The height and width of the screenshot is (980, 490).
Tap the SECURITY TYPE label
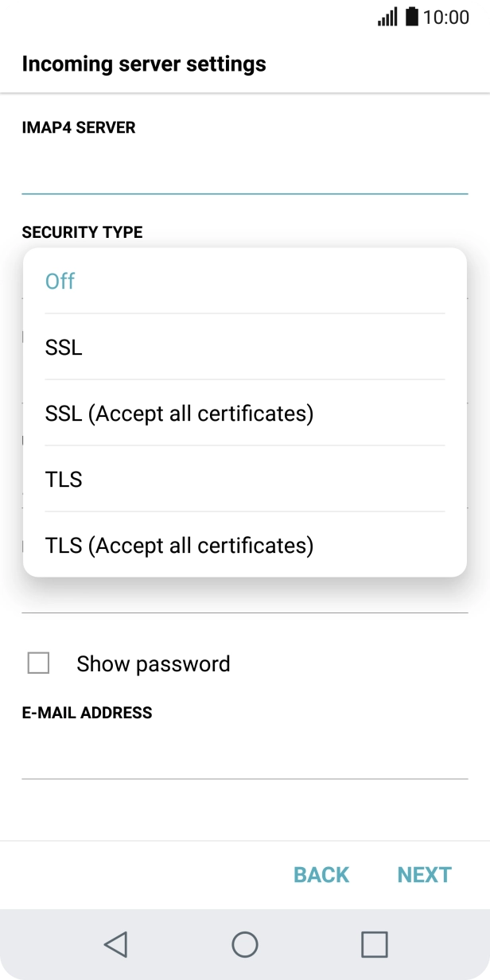pyautogui.click(x=81, y=231)
